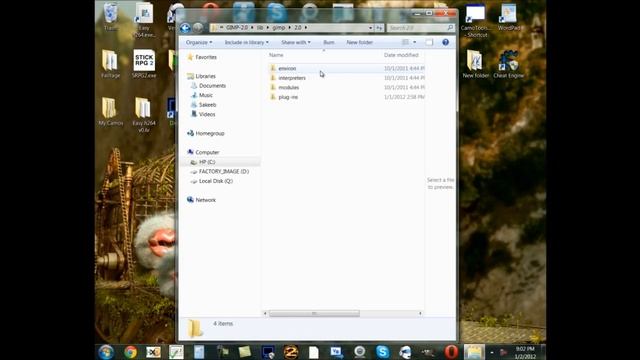Select the CamoTools Shortcut desktop icon
This screenshot has width=640, height=360.
pos(476,20)
